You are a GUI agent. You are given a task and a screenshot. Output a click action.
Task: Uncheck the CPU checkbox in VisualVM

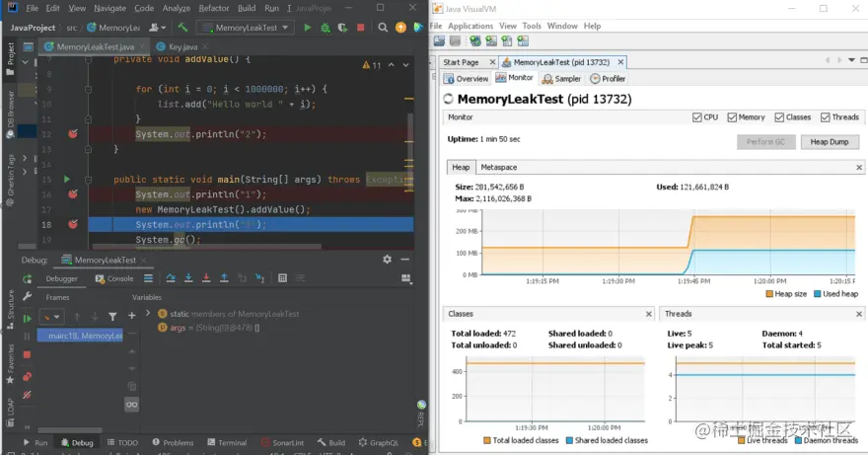(x=697, y=117)
